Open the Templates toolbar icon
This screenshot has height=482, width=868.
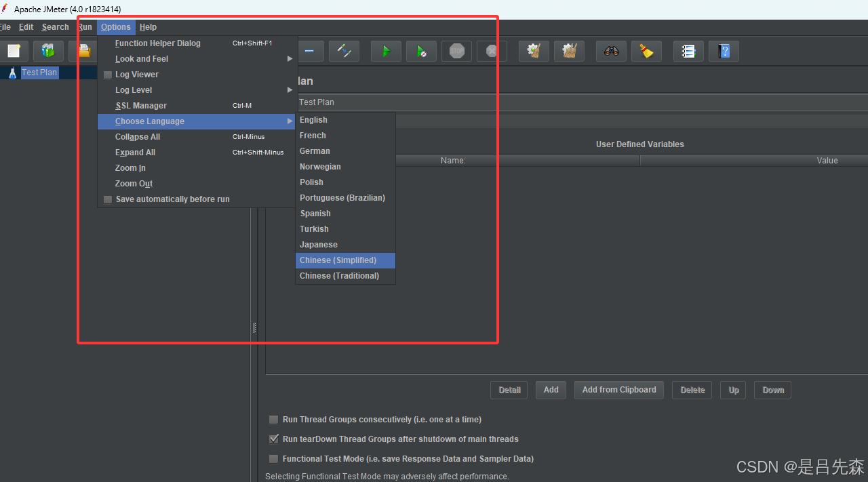[48, 51]
